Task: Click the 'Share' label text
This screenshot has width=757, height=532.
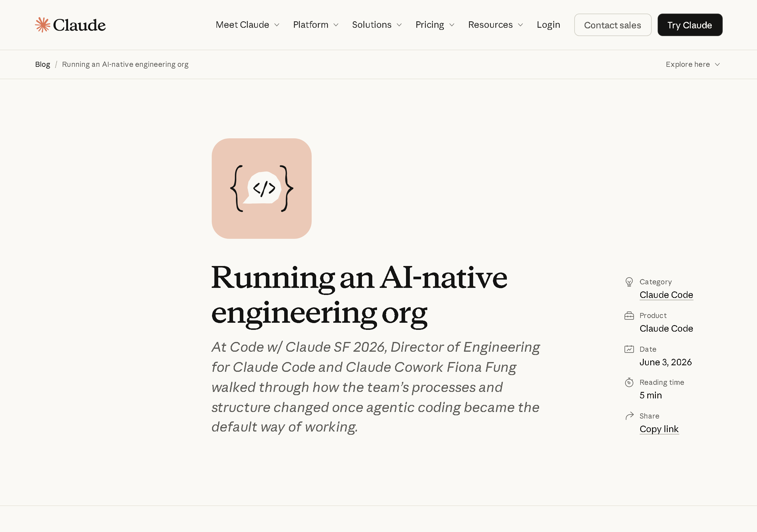Action: pyautogui.click(x=649, y=416)
